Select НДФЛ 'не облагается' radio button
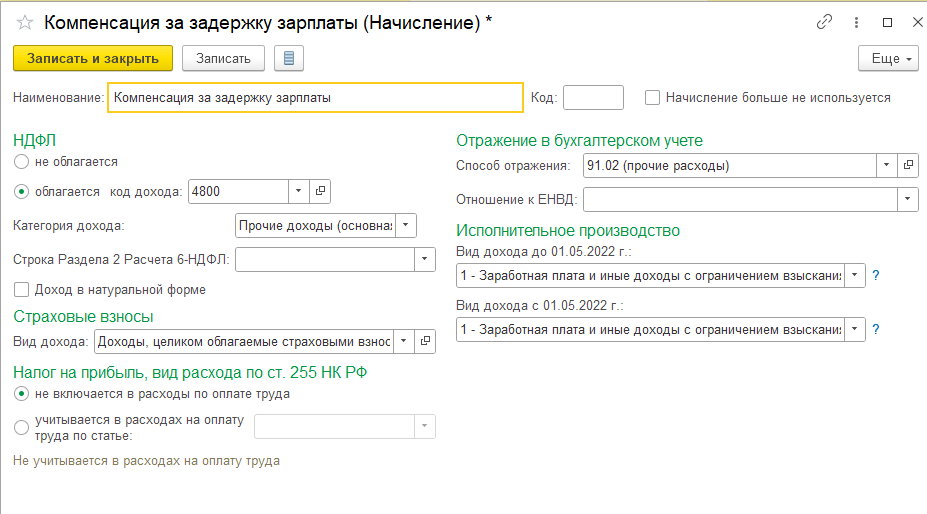 21,161
